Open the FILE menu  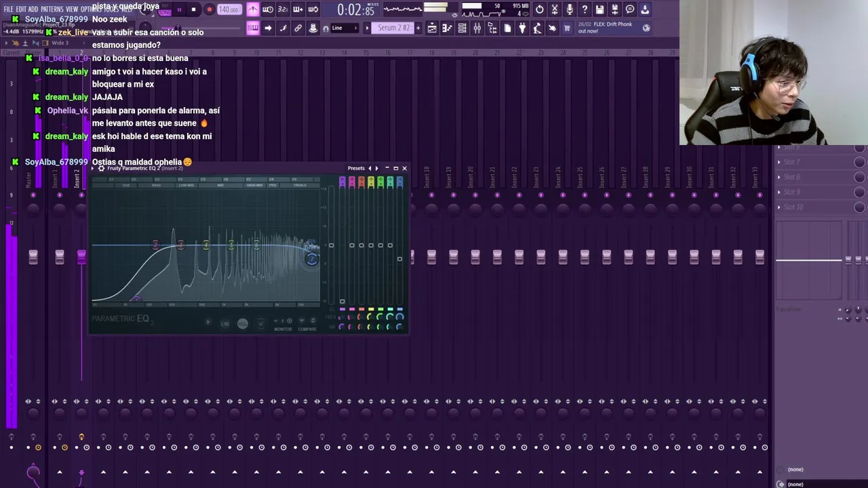pyautogui.click(x=9, y=9)
